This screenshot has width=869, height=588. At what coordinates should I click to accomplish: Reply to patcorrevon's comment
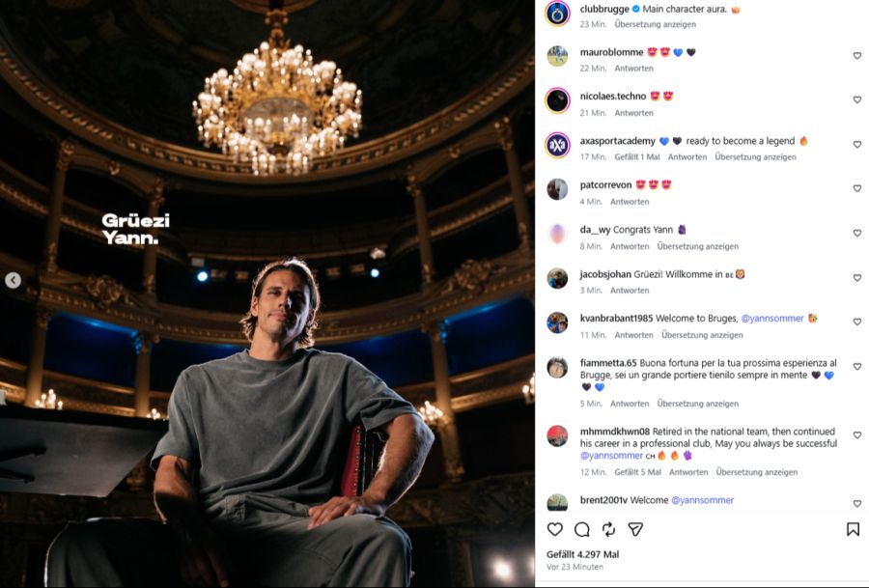pos(630,202)
